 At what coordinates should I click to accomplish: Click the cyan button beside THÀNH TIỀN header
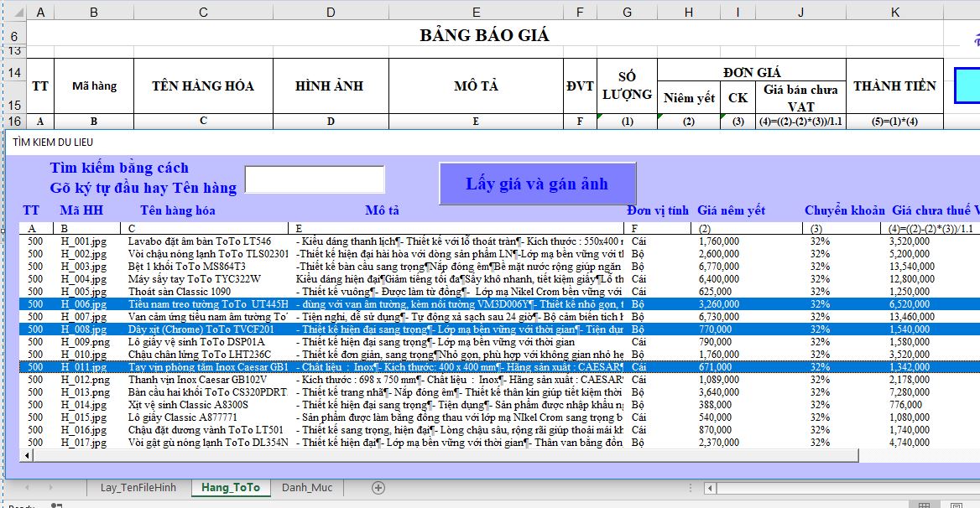967,86
